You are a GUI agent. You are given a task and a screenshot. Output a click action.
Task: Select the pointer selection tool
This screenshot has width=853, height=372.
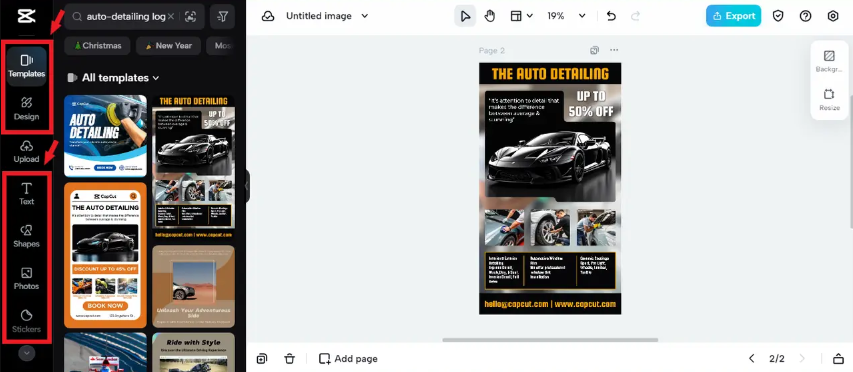click(x=465, y=16)
